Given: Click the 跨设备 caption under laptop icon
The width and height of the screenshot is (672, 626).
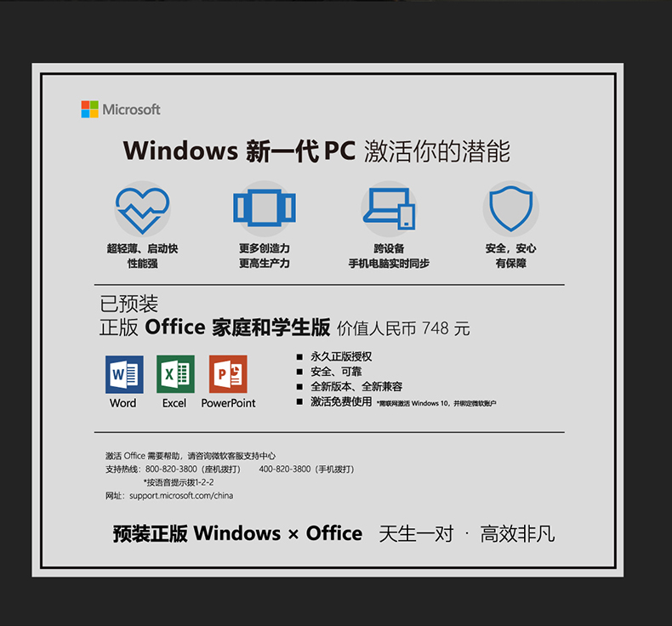Looking at the screenshot, I should (x=389, y=248).
